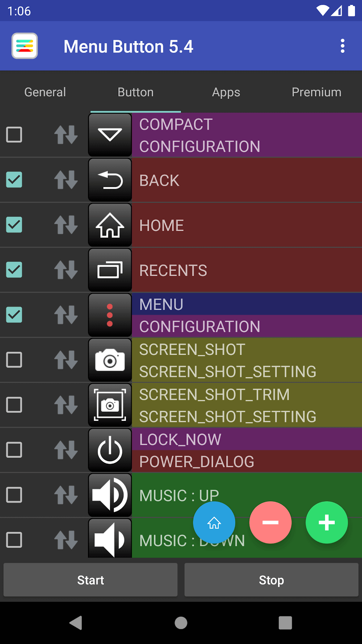Check the COMPACT row checkbox

[x=14, y=135]
